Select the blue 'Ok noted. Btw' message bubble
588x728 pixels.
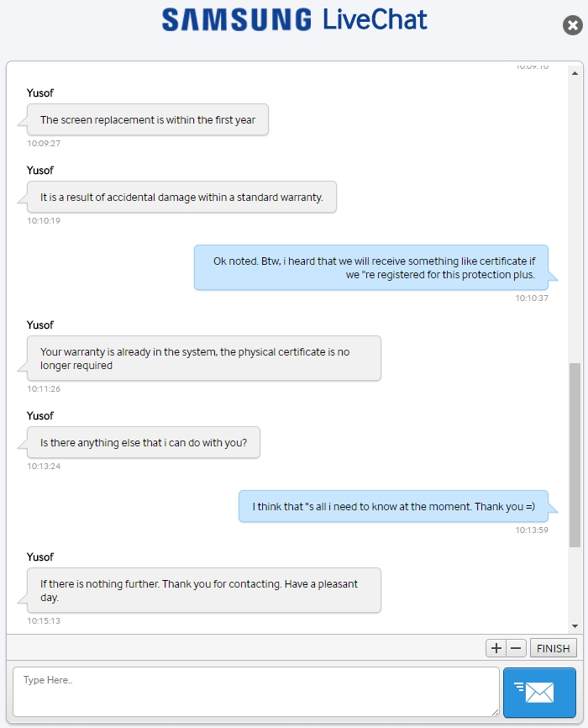point(375,268)
